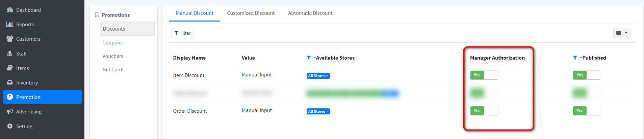The image size is (644, 139).
Task: Click the Customers group icon
Action: coord(10,39)
